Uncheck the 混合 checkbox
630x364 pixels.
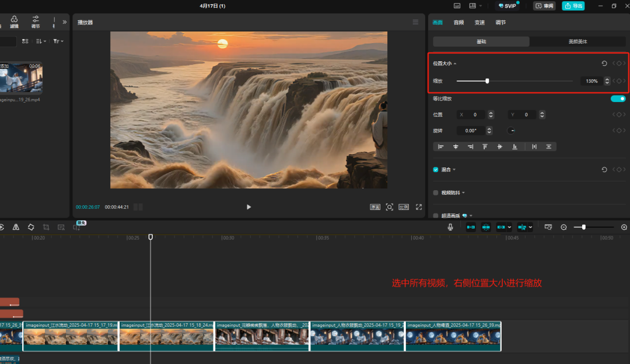pyautogui.click(x=436, y=170)
